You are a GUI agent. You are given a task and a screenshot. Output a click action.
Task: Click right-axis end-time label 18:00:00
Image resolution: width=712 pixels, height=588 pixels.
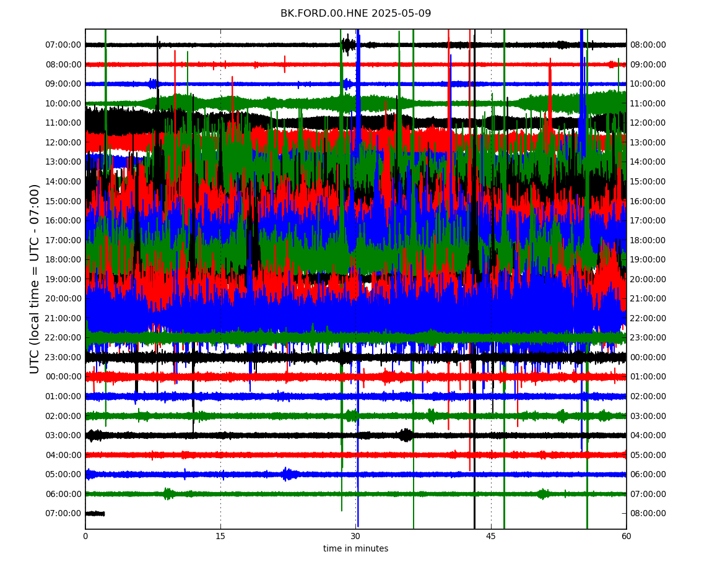(x=648, y=240)
